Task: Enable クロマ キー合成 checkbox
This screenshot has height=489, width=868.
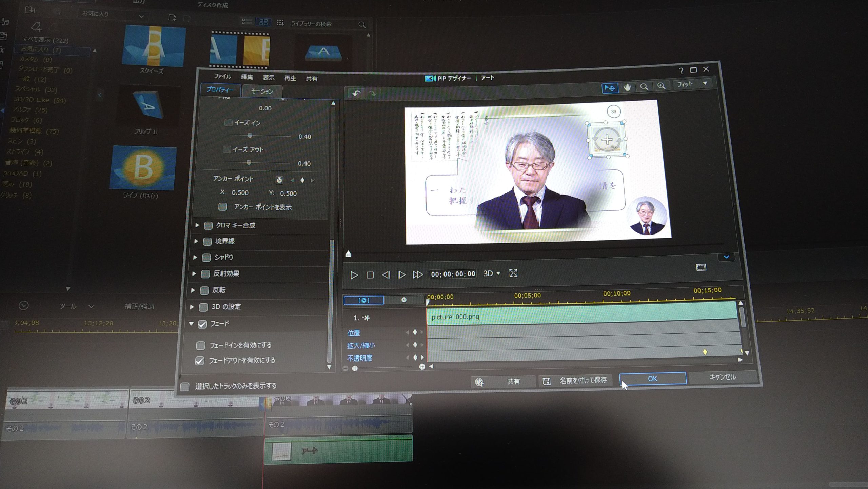Action: 208,225
